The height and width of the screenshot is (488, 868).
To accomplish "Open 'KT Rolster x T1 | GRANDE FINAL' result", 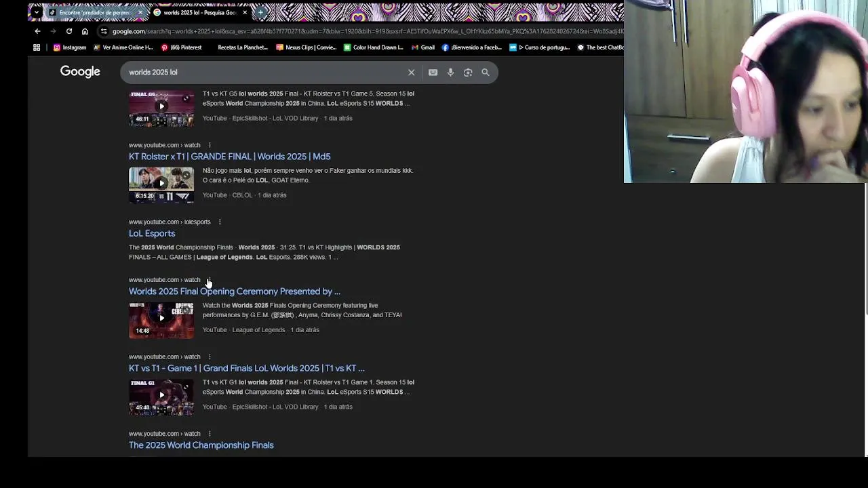I will (x=229, y=157).
